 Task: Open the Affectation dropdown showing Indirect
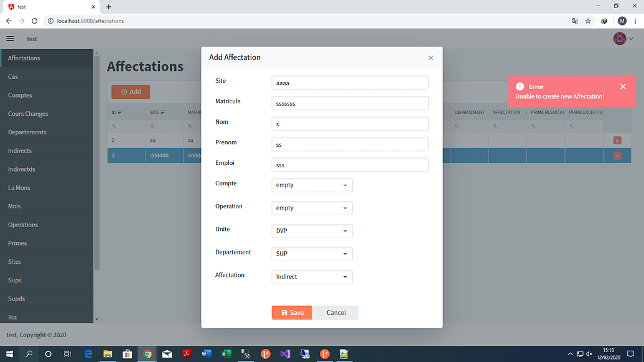tap(311, 276)
